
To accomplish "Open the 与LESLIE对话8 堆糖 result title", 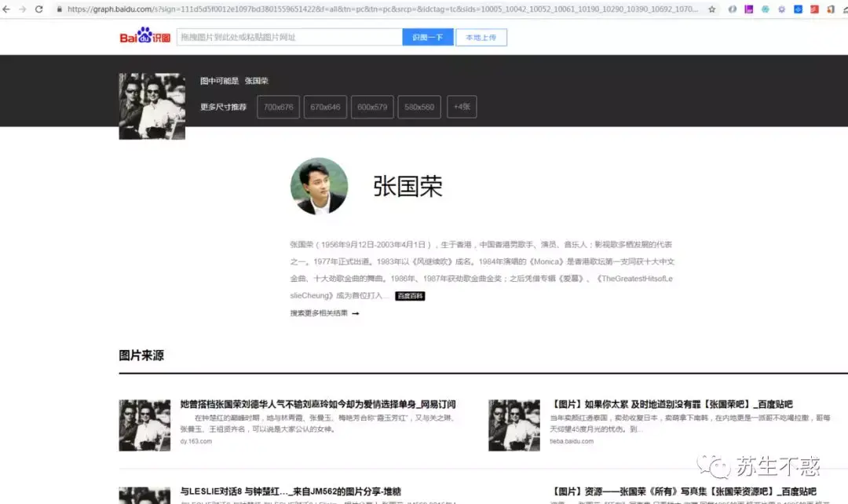I will coord(291,491).
